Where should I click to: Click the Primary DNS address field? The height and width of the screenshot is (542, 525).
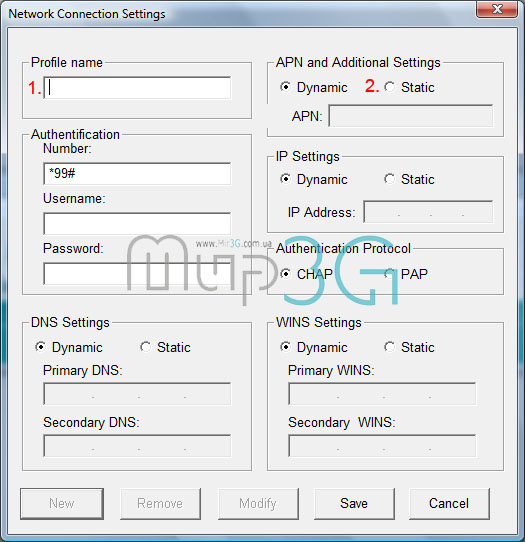point(137,394)
